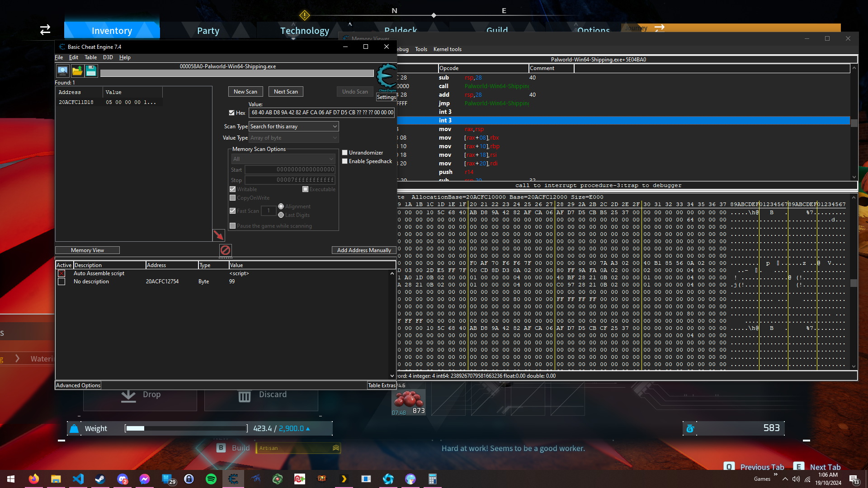Click the Discard trash can icon
The width and height of the screenshot is (868, 488).
point(245,396)
